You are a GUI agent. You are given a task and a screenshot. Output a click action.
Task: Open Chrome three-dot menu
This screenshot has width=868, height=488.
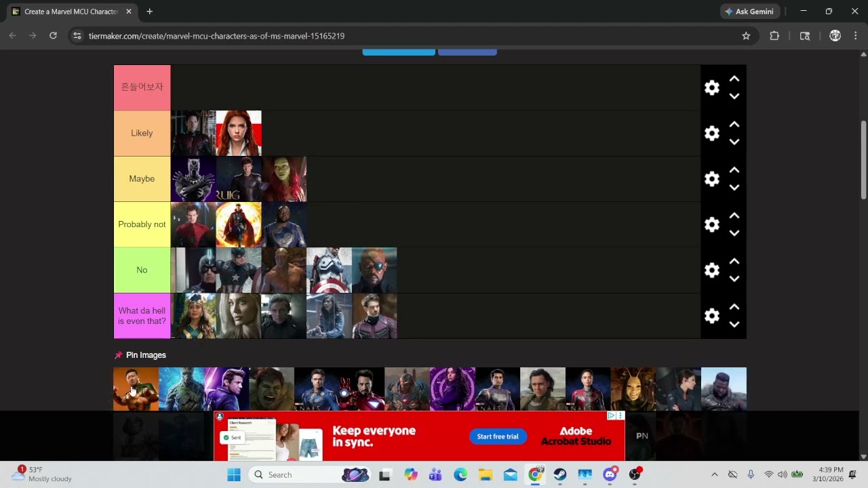(855, 36)
